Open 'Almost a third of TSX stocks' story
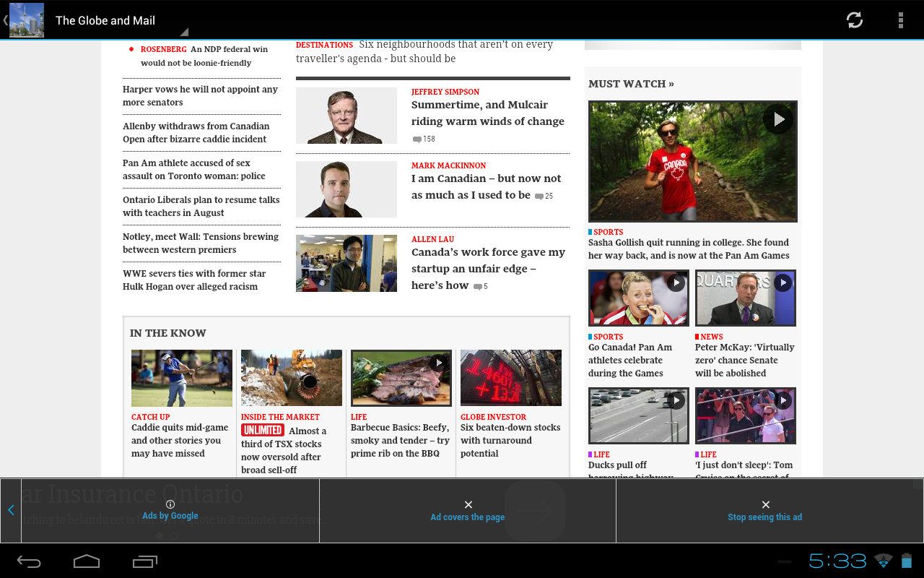 click(x=284, y=450)
